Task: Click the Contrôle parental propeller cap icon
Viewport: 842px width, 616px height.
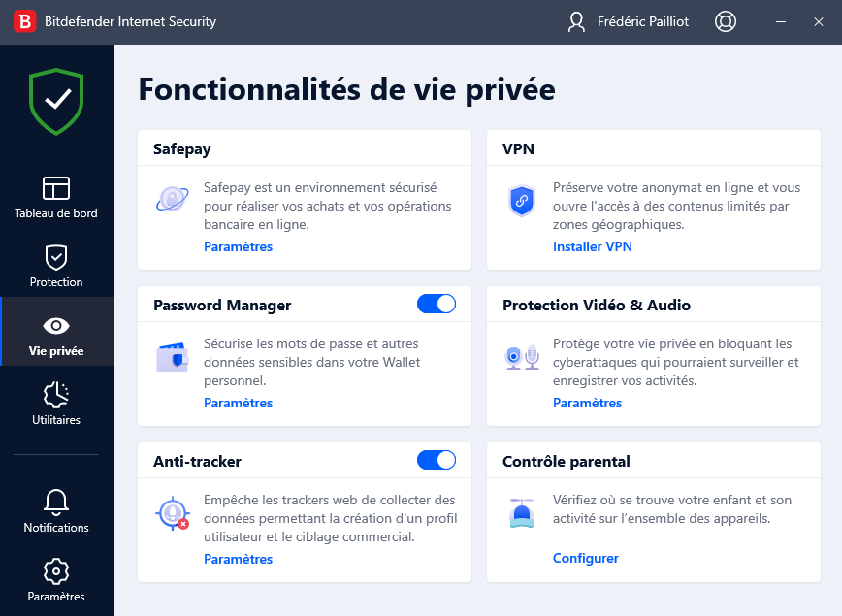Action: click(522, 512)
